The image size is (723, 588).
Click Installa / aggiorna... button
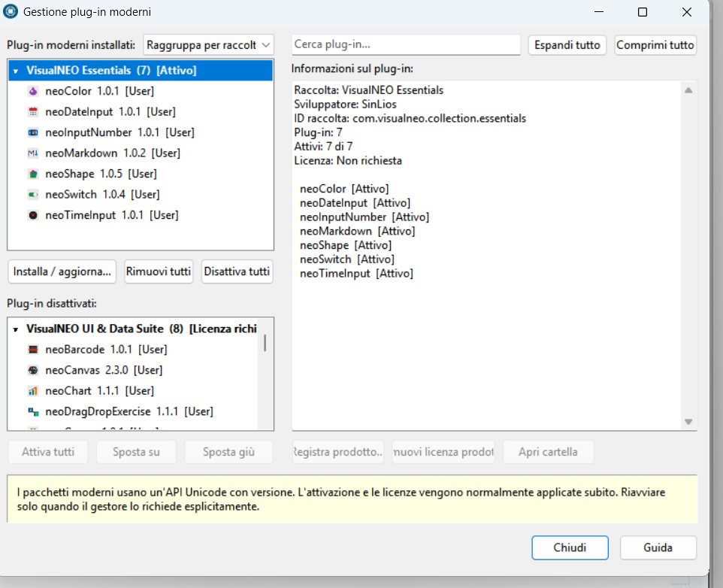(62, 271)
